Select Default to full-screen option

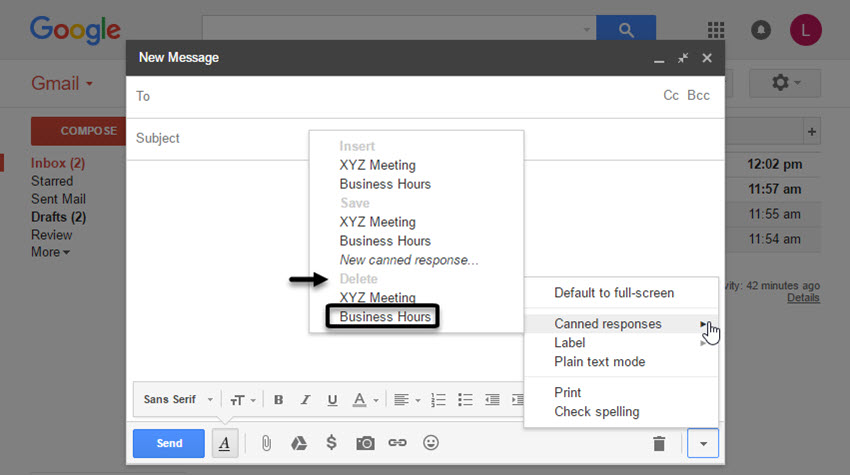coord(614,293)
